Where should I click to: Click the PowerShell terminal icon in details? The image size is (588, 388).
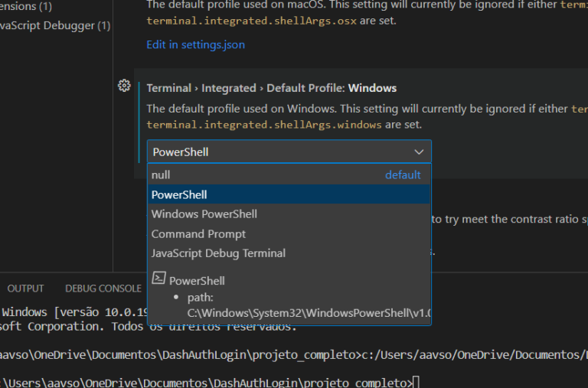[158, 278]
